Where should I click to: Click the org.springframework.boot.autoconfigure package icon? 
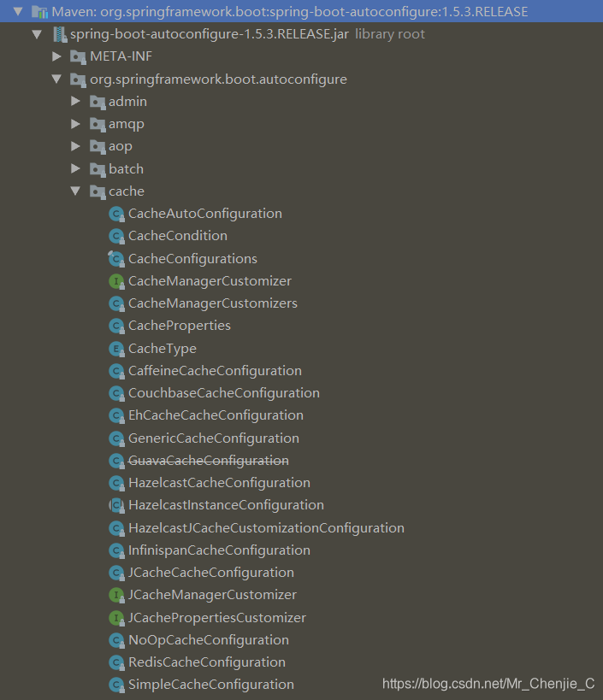[x=78, y=79]
